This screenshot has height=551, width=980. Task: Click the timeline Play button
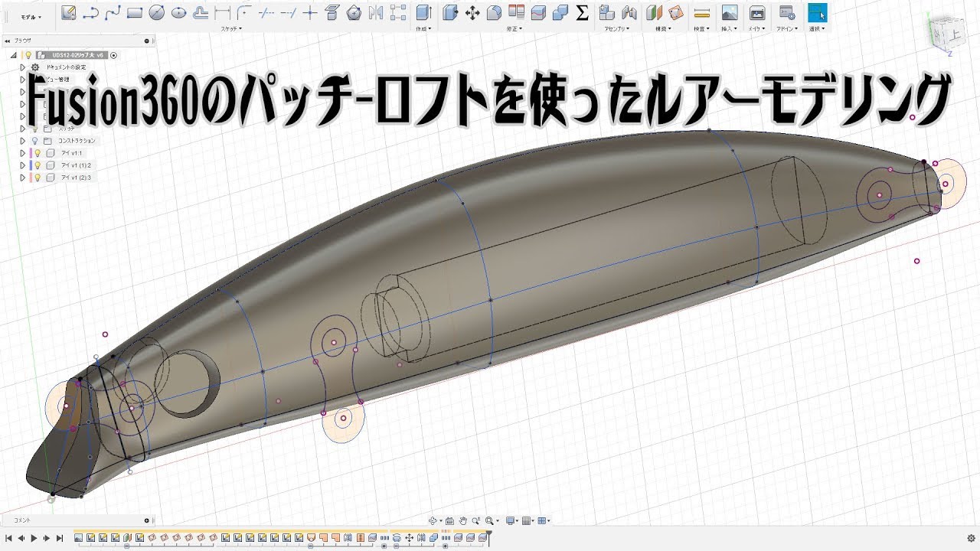click(x=34, y=539)
